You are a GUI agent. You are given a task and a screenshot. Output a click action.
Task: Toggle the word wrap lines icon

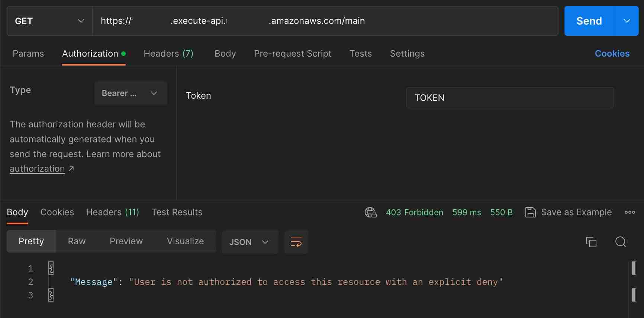coord(296,242)
